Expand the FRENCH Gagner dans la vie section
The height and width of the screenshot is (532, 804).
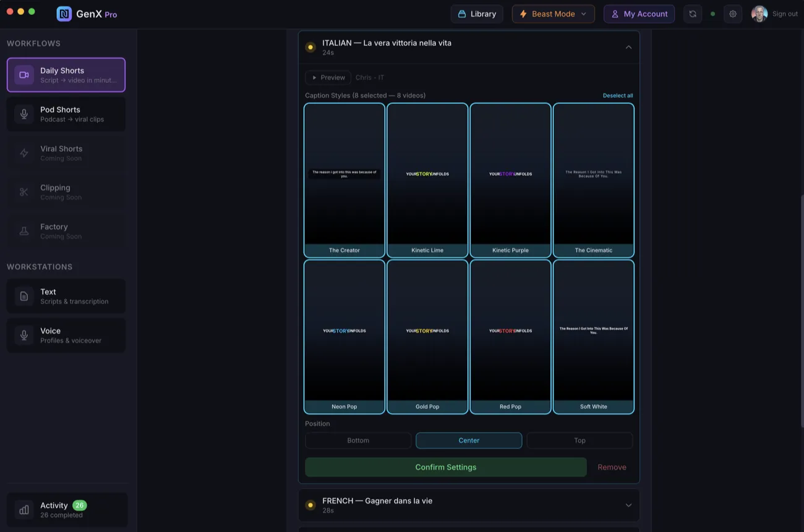628,505
